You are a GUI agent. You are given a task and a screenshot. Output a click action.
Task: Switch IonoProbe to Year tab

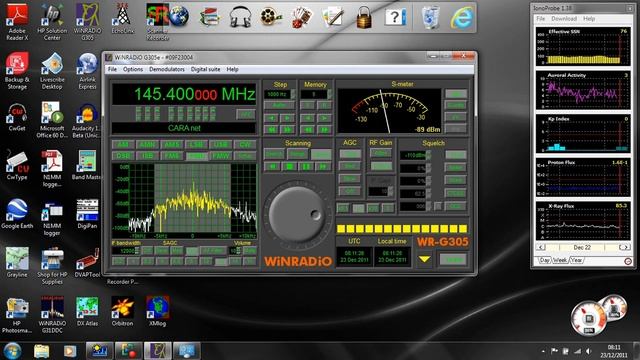tap(576, 260)
